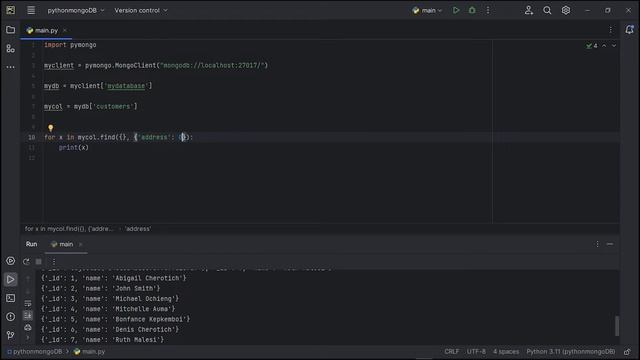
Task: Open notifications bell
Action: [629, 29]
